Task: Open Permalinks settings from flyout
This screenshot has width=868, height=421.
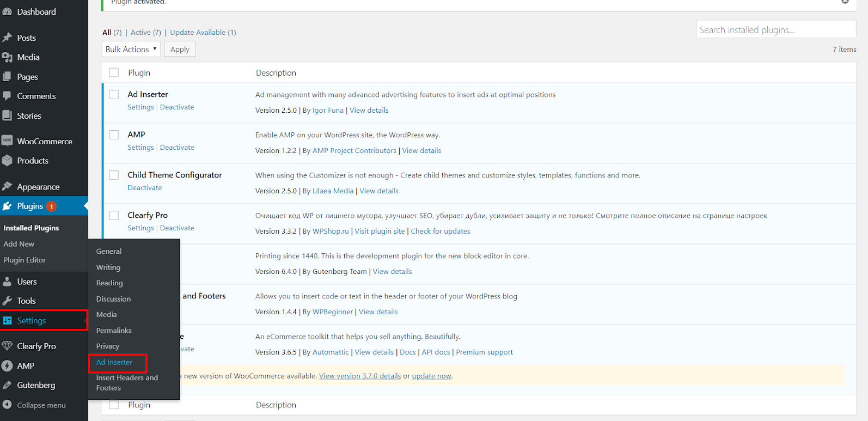Action: (x=114, y=331)
